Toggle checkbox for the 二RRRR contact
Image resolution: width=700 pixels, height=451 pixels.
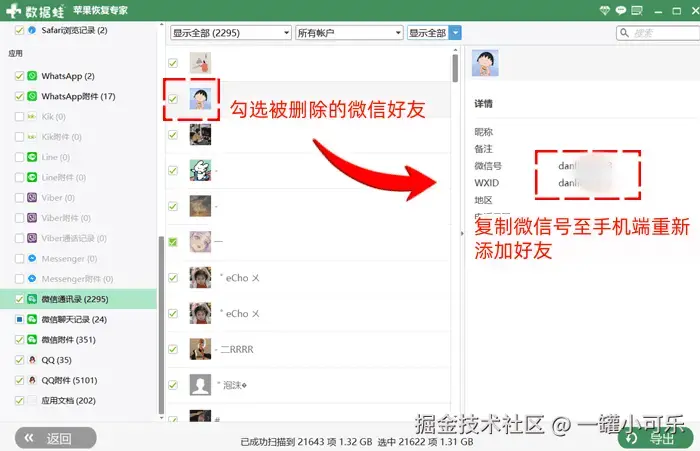click(173, 349)
